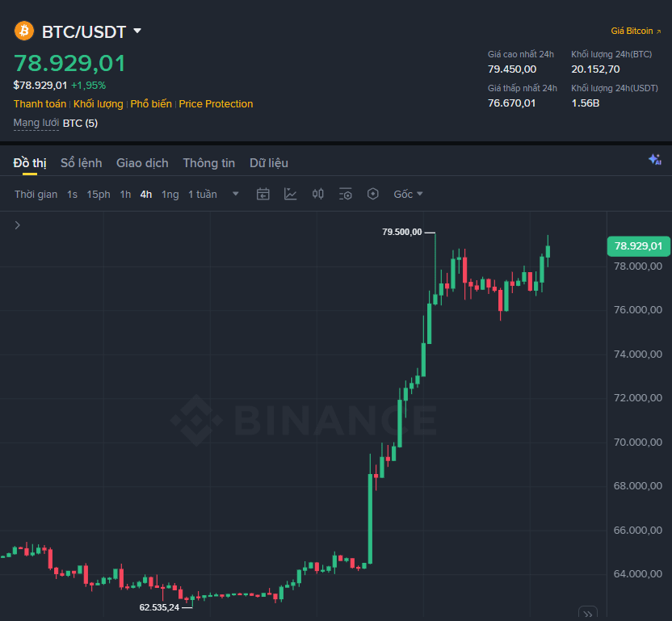Click the 79.450,00 24h high value
The height and width of the screenshot is (621, 672).
(x=512, y=69)
